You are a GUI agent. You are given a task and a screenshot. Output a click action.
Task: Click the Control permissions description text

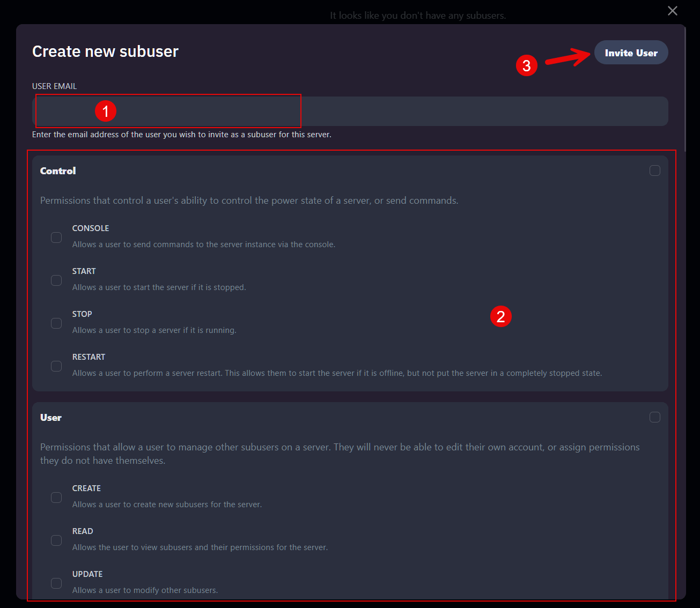click(x=249, y=200)
